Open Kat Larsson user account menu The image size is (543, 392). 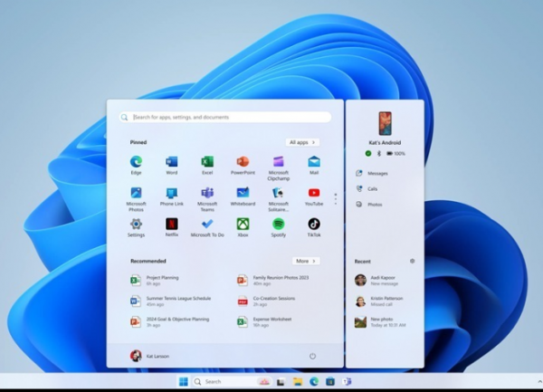tap(149, 356)
